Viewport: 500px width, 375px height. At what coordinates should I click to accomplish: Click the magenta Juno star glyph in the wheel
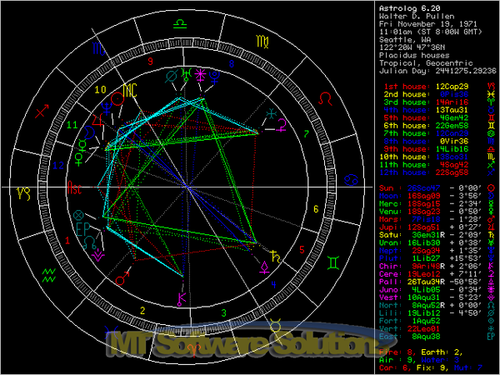pos(201,75)
